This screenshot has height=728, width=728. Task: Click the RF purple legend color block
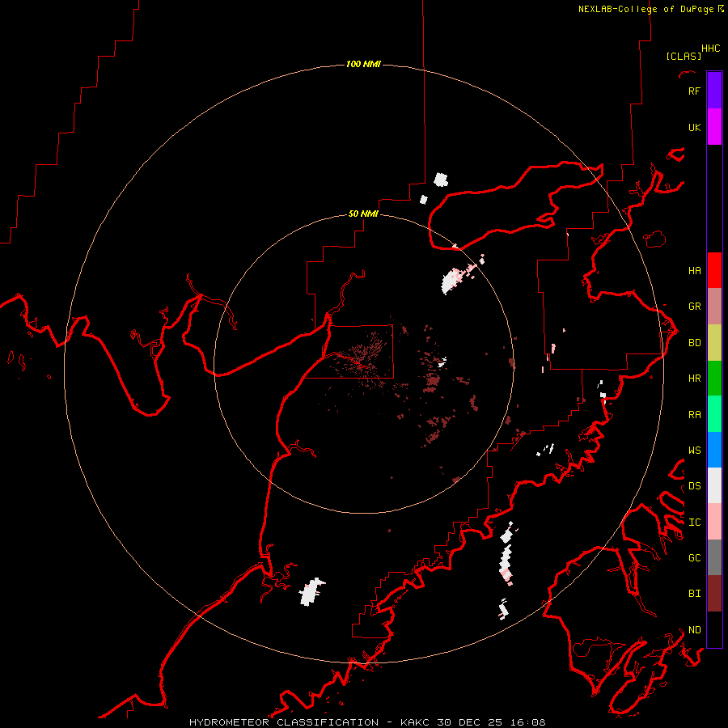(714, 91)
